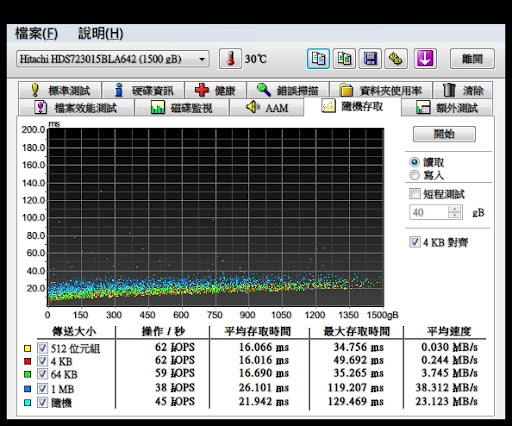
Task: Switch to the 清除 tab
Action: coord(463,90)
